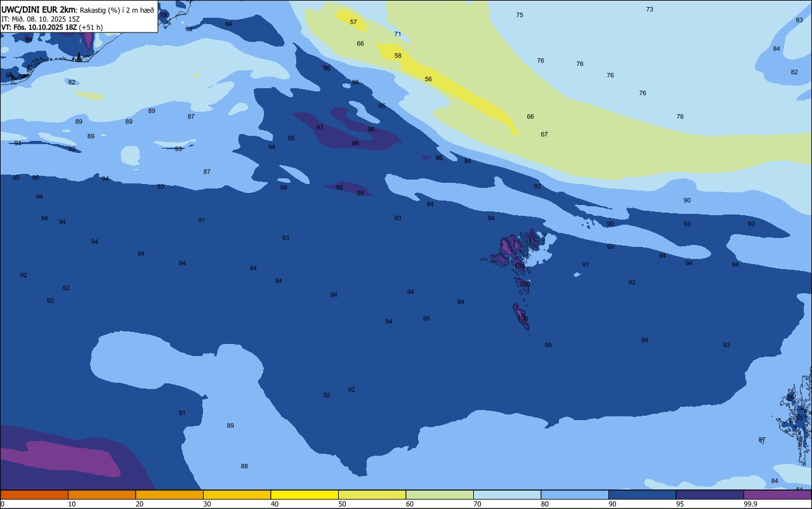
Task: Click the legend tick label '70'
Action: point(478,504)
